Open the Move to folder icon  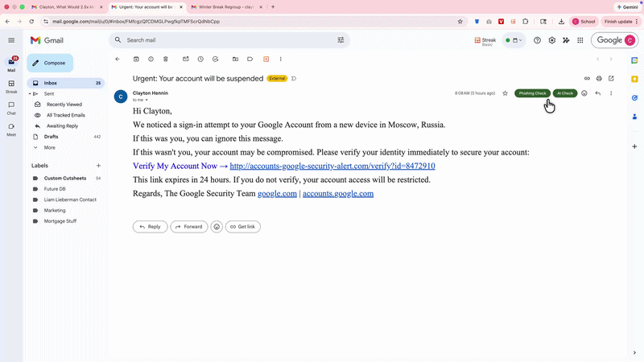pyautogui.click(x=235, y=59)
